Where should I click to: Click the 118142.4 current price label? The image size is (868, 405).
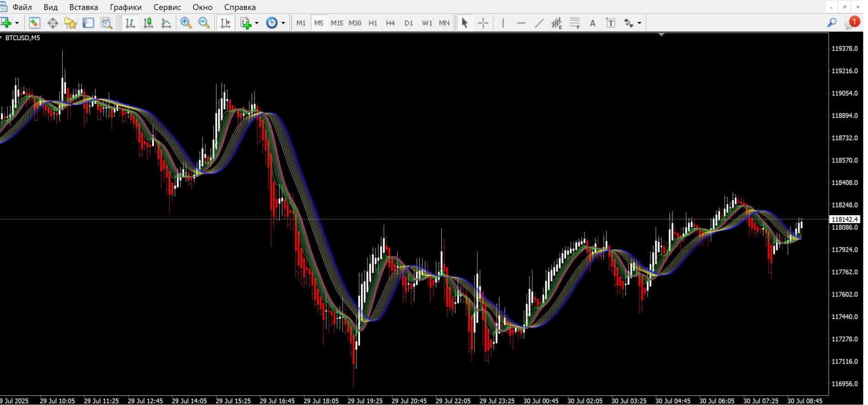pyautogui.click(x=845, y=219)
